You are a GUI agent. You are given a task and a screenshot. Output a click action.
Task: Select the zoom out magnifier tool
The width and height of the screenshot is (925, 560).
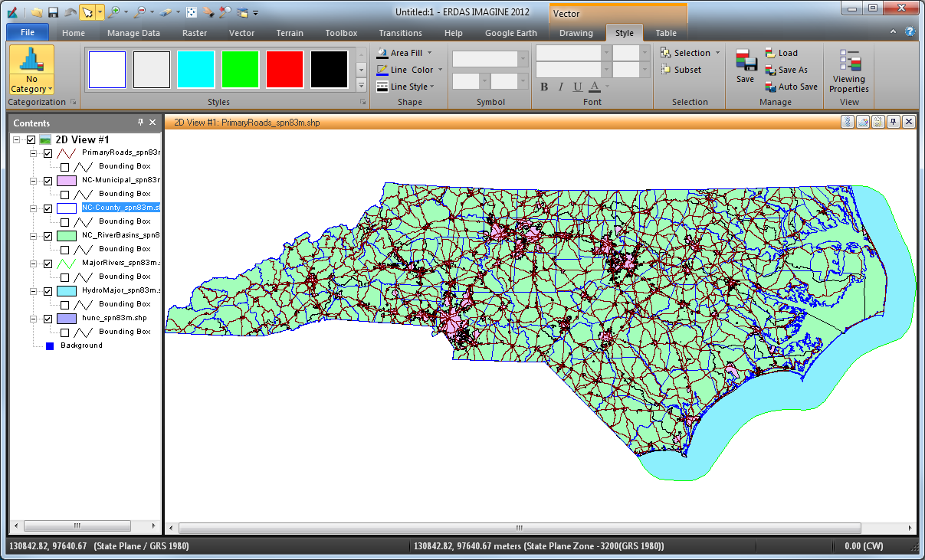point(141,12)
